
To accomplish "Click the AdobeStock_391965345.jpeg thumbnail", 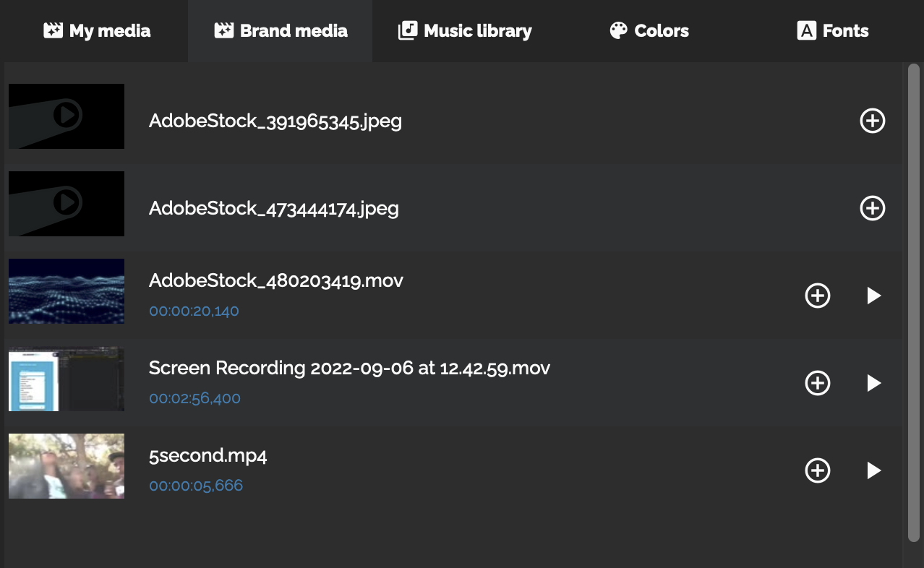I will coord(67,116).
